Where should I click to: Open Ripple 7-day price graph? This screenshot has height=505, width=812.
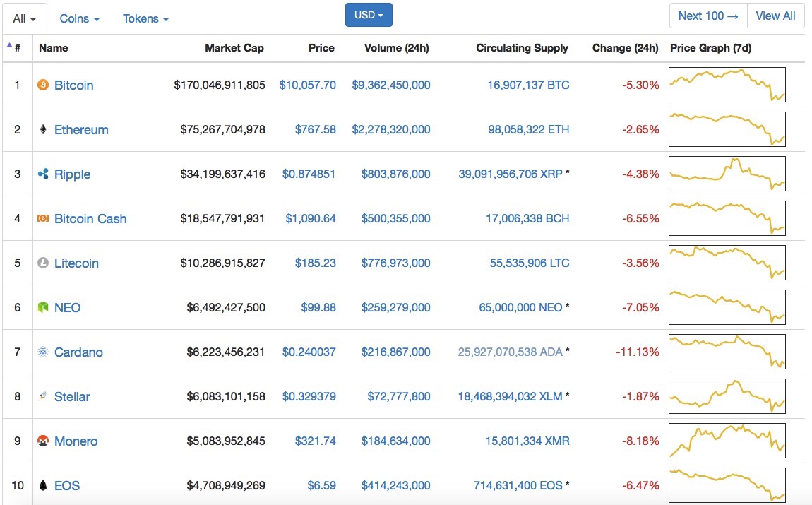pos(727,174)
